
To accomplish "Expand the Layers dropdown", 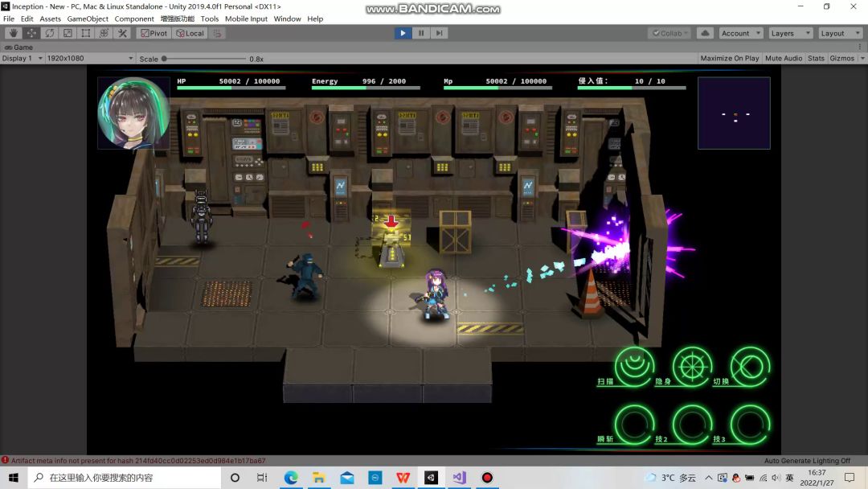I will (x=789, y=33).
